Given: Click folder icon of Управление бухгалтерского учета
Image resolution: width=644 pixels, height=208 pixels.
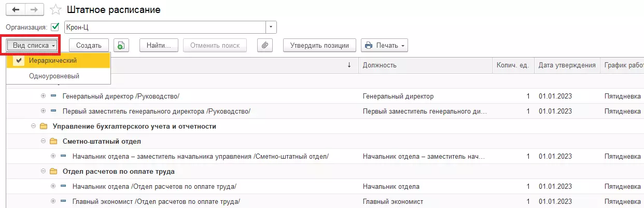Looking at the screenshot, I should [x=44, y=126].
